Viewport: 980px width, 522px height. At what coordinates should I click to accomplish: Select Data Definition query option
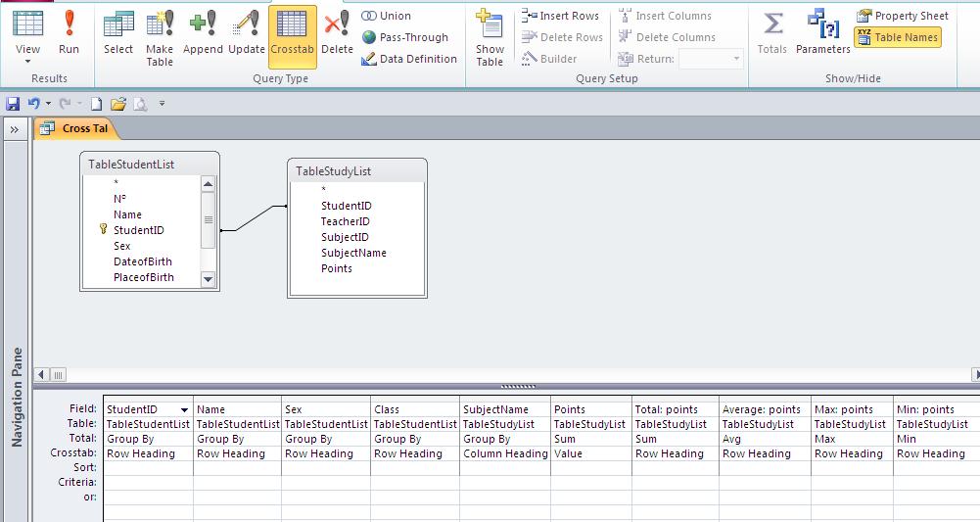point(409,59)
